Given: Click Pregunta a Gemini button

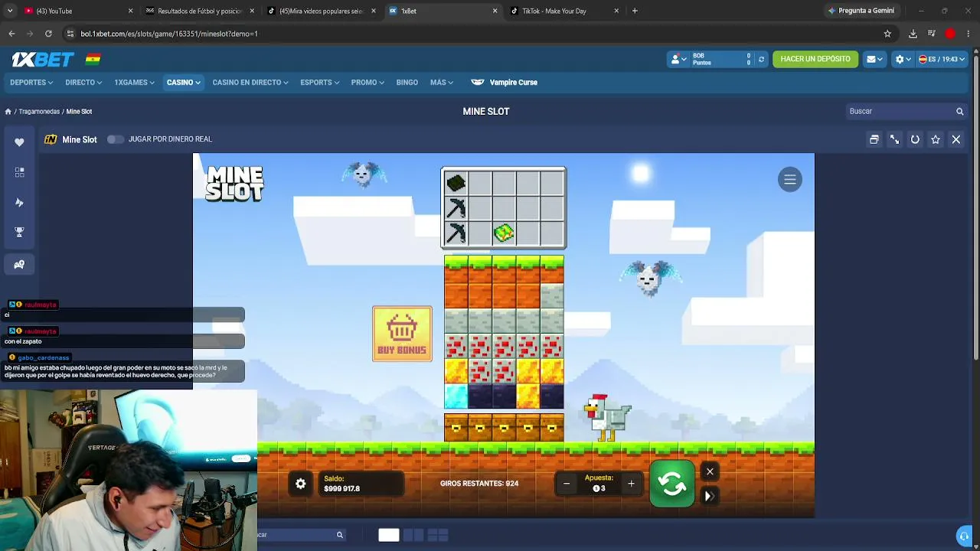Looking at the screenshot, I should [861, 11].
